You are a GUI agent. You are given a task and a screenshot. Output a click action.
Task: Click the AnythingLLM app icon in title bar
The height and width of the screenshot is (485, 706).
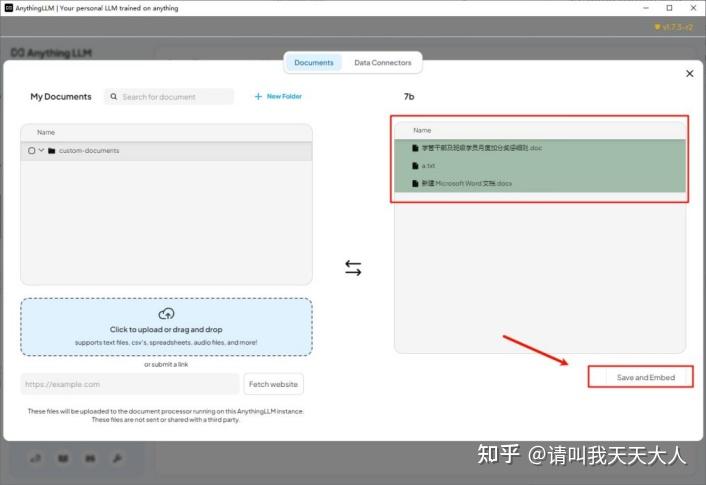pos(9,8)
